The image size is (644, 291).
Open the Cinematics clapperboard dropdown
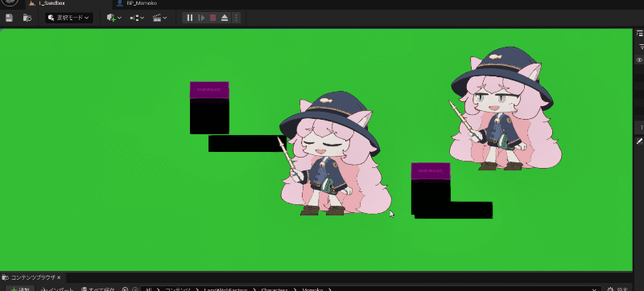159,18
